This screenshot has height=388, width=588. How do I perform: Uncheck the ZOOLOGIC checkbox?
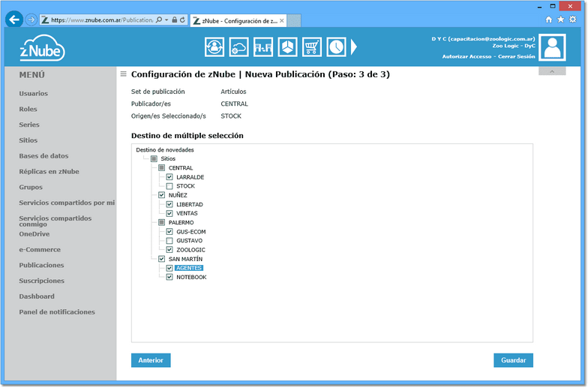point(169,250)
